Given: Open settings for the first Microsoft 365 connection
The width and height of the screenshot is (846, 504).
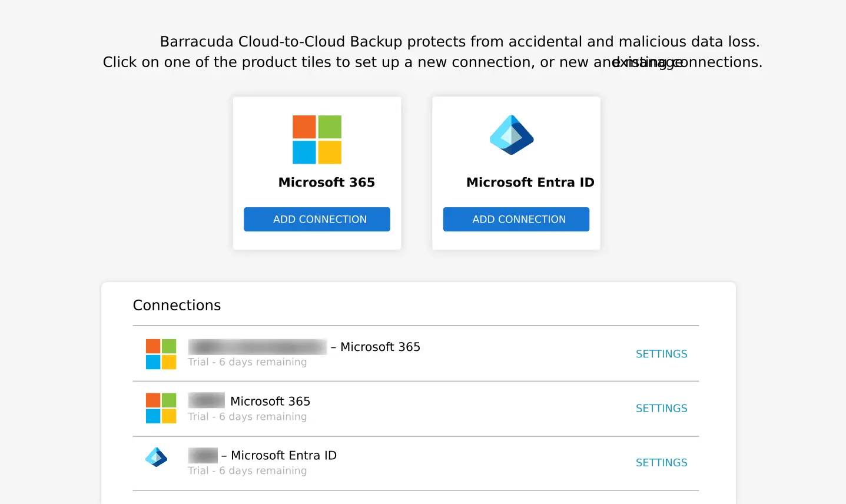Looking at the screenshot, I should (x=661, y=354).
